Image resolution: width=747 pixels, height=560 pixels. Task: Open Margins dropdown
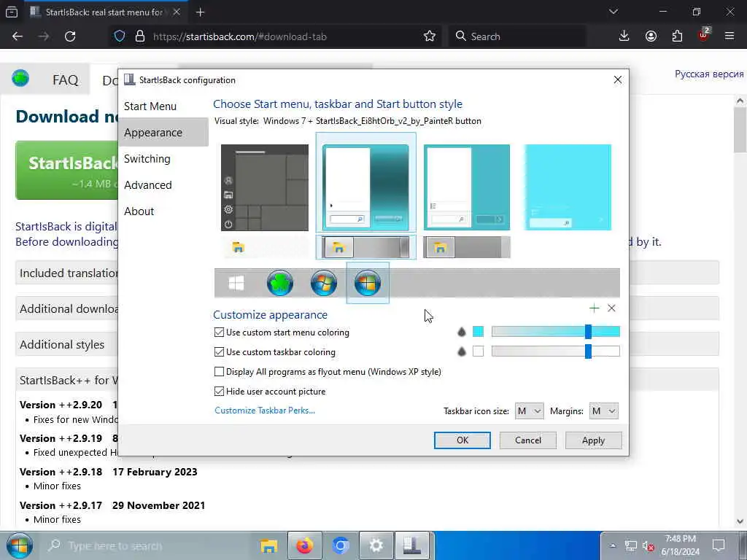tap(603, 411)
